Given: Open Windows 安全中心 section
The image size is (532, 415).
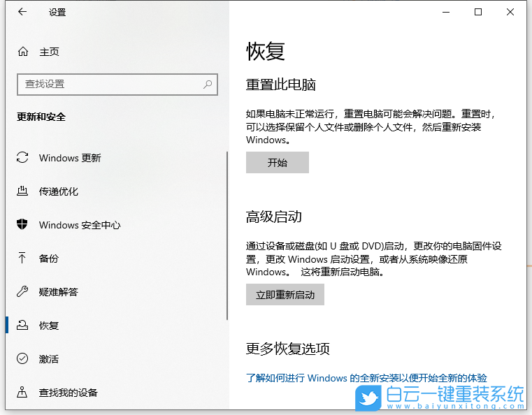Looking at the screenshot, I should point(80,225).
